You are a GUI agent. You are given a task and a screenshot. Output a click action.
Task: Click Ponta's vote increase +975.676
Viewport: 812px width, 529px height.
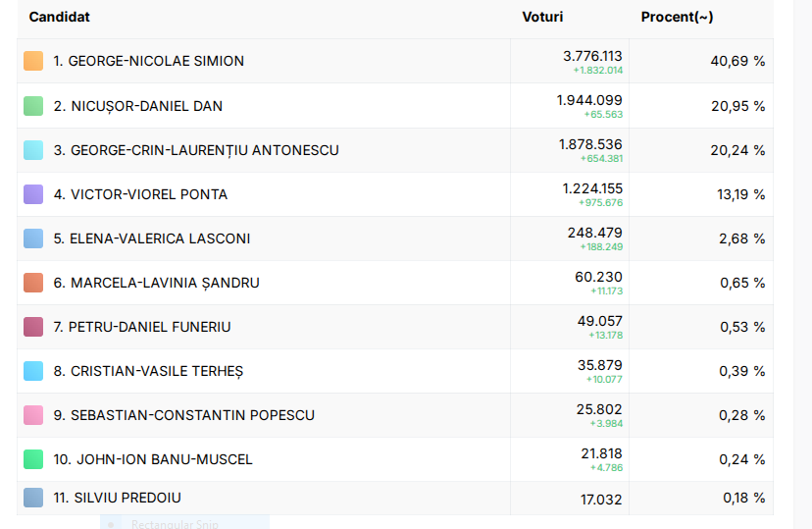pos(600,202)
